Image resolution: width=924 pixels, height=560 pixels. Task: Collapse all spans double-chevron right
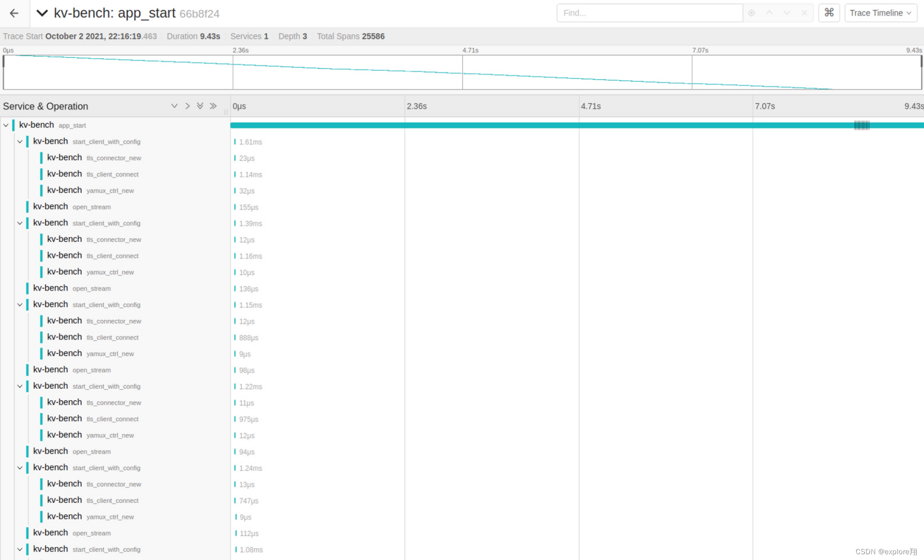213,106
